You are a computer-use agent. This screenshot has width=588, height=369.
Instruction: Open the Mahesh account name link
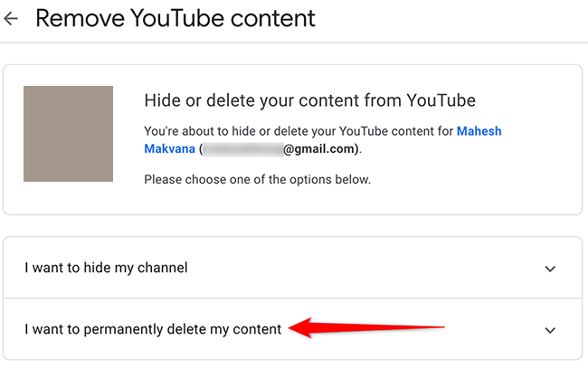point(479,131)
